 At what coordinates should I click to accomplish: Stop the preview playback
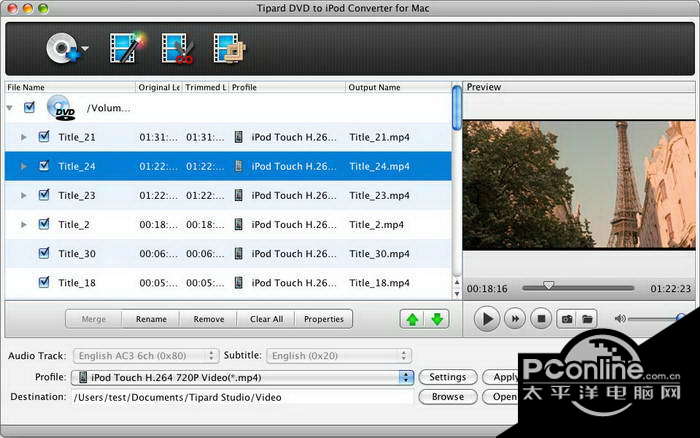(541, 319)
